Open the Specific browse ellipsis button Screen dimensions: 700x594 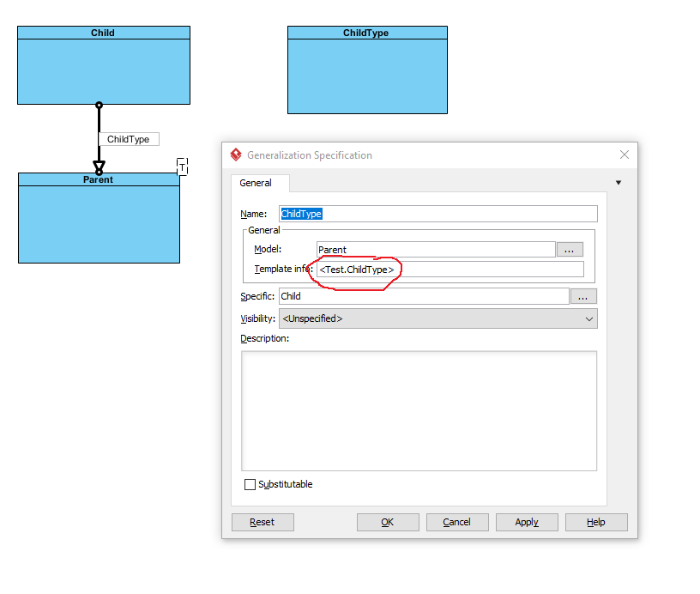pos(583,296)
